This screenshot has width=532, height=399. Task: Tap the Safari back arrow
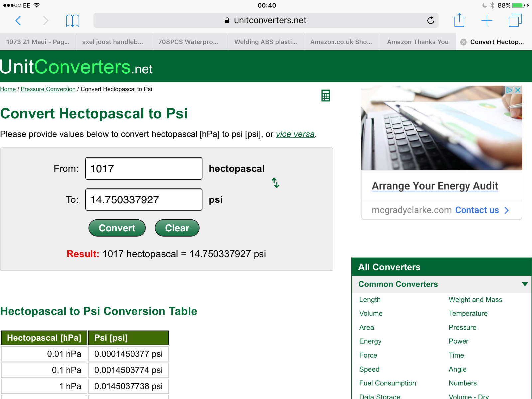18,21
